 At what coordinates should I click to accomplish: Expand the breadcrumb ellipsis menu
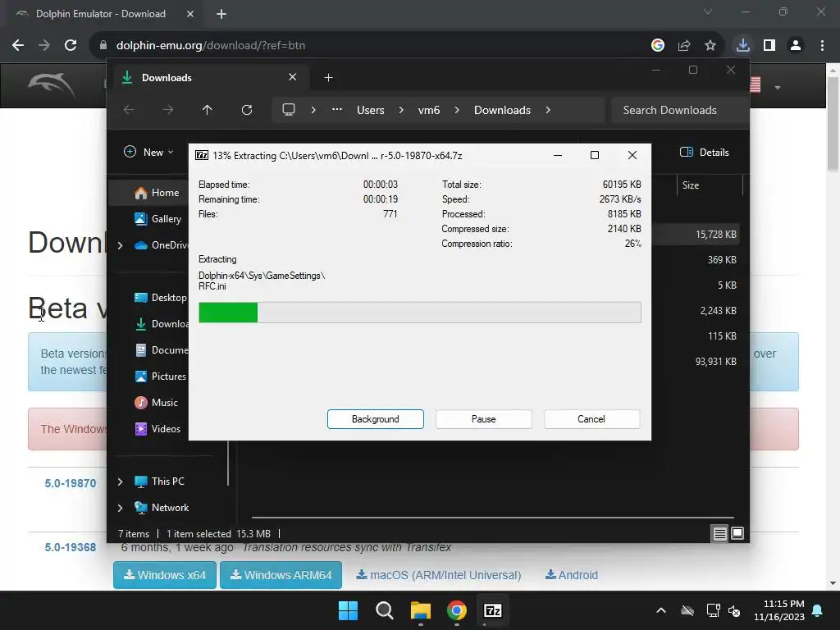pyautogui.click(x=337, y=109)
